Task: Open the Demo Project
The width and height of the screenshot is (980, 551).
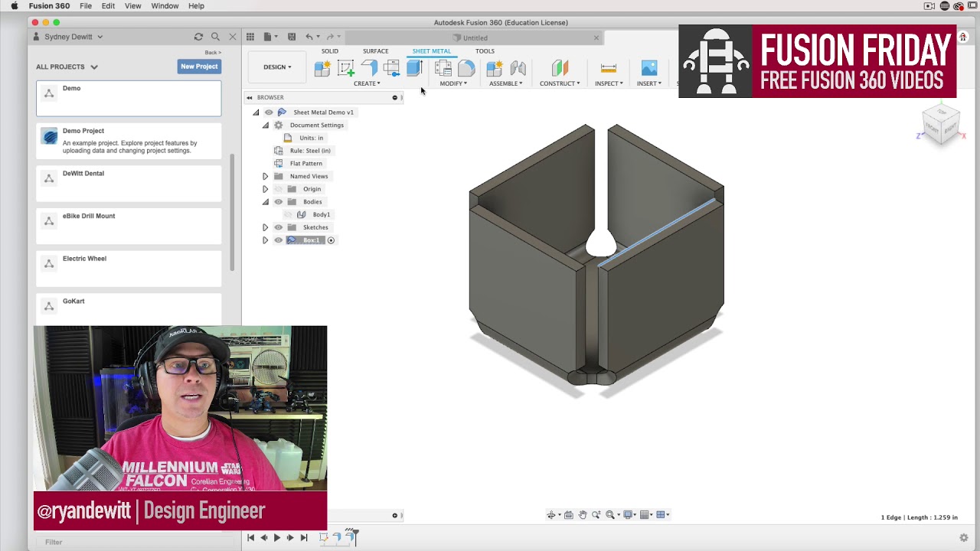Action: tap(129, 141)
